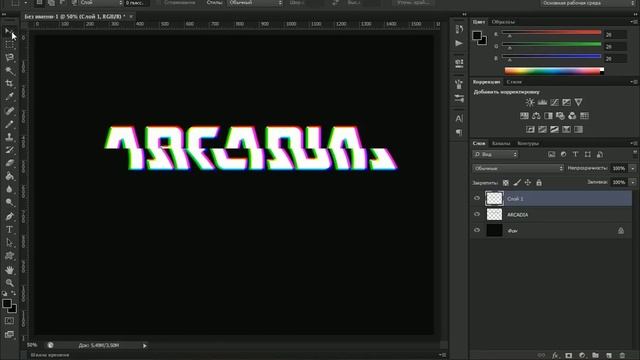Hide the ARCADIA layer
The image size is (640, 360).
[477, 214]
